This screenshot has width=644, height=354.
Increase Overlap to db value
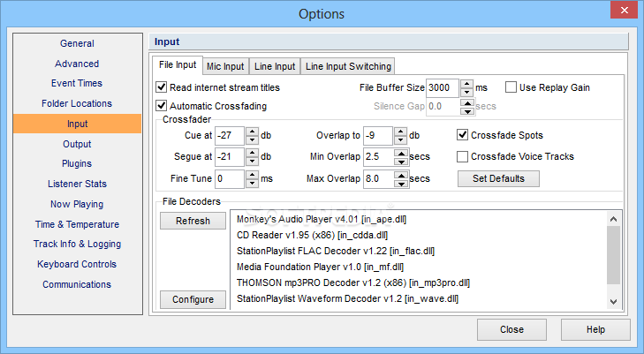(x=400, y=132)
